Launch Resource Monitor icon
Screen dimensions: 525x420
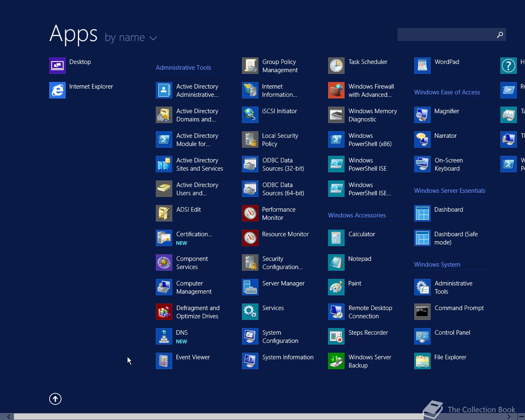click(x=250, y=238)
